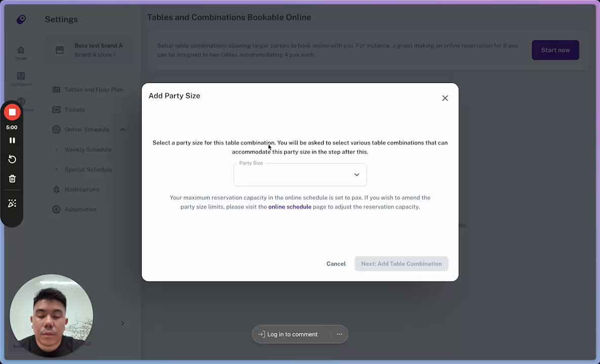Click Log in to comment
Screen dimensions: 600x364
pos(288,334)
